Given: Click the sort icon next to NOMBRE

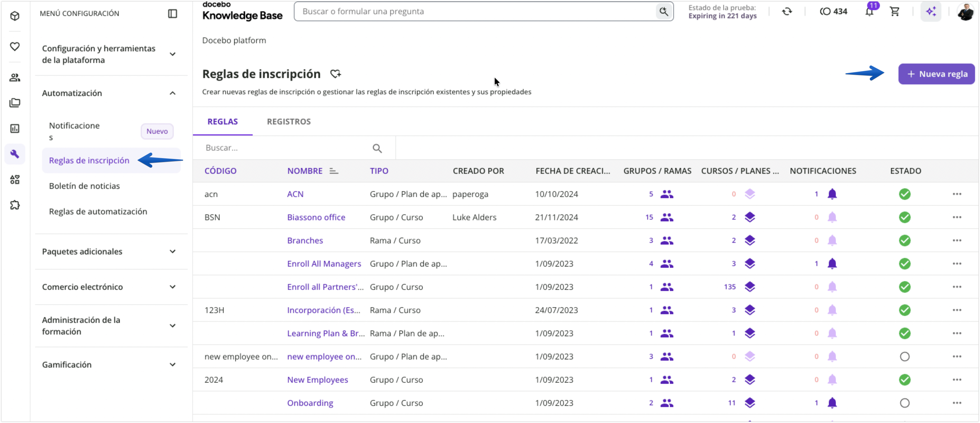Looking at the screenshot, I should [334, 171].
